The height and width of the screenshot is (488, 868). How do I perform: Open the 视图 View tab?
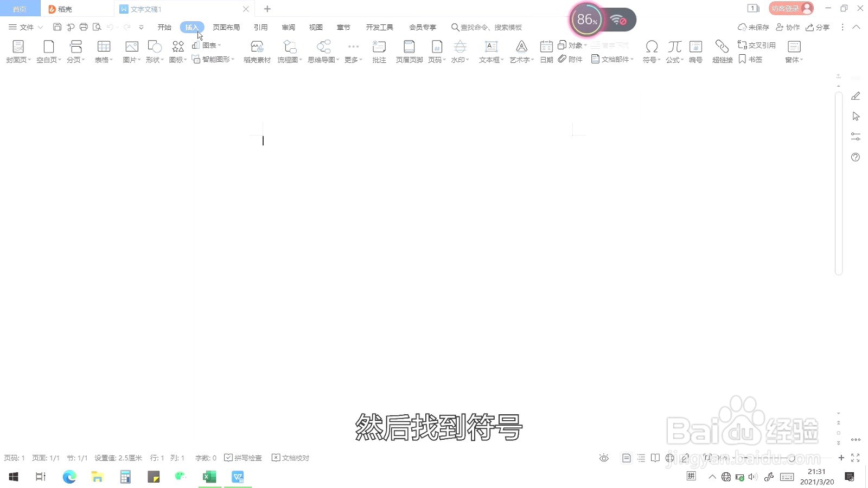coord(316,27)
